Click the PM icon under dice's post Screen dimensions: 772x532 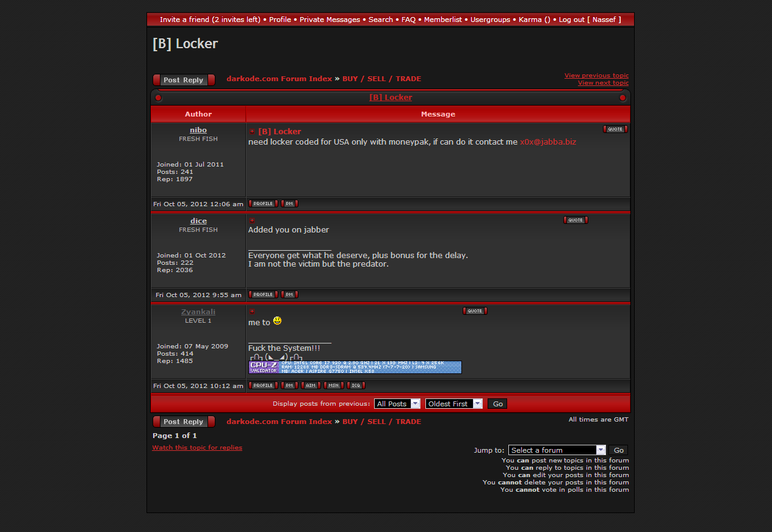point(290,295)
